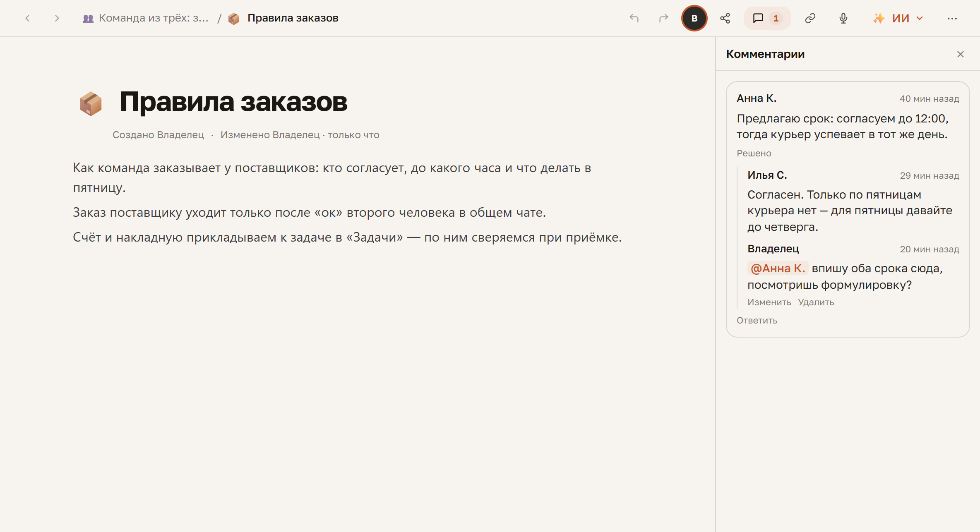Open the share icon
Screen dimensions: 980x532
(x=725, y=18)
